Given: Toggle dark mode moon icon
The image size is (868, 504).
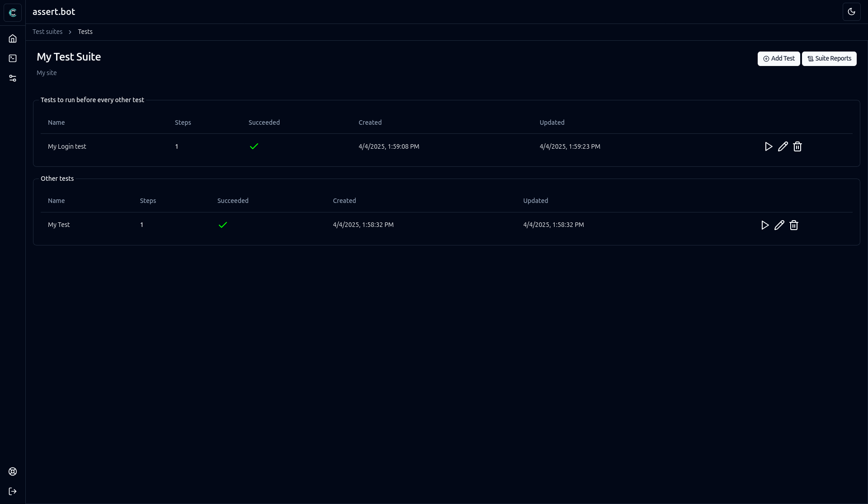Looking at the screenshot, I should coord(851,12).
